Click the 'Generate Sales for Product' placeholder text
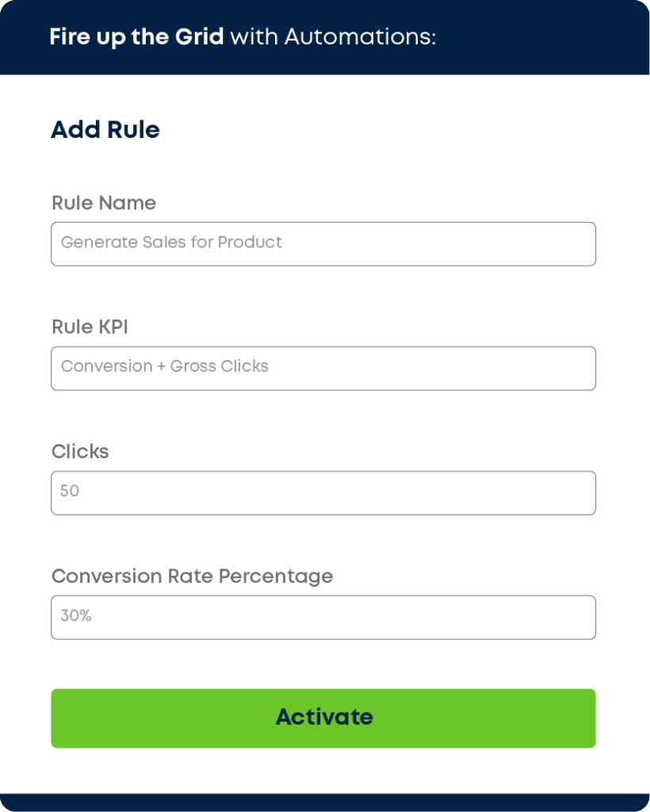650x812 pixels. click(x=171, y=243)
